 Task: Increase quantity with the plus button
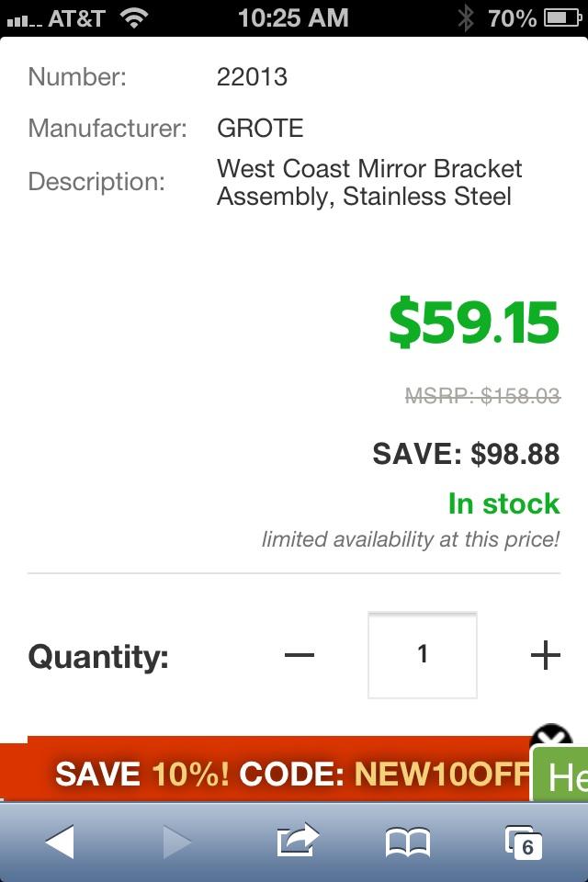point(545,655)
